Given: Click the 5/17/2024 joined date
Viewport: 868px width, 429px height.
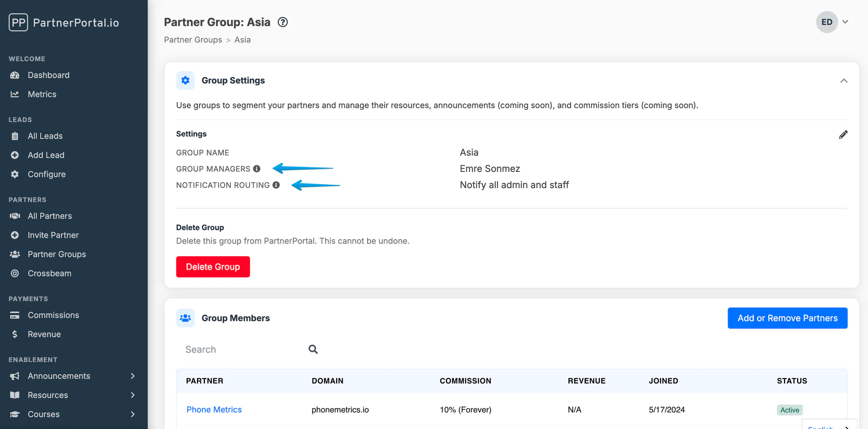Looking at the screenshot, I should (667, 409).
